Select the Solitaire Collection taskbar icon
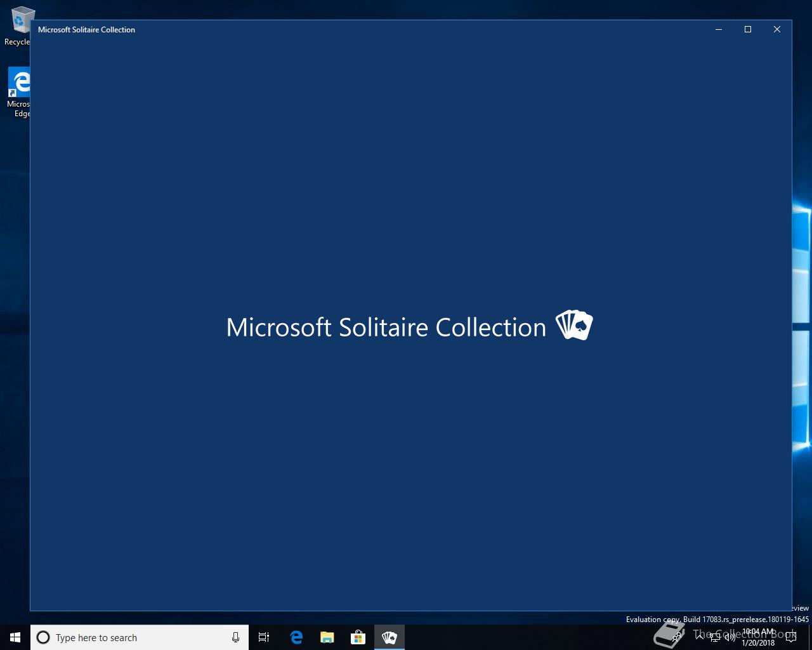The image size is (812, 650). (389, 637)
